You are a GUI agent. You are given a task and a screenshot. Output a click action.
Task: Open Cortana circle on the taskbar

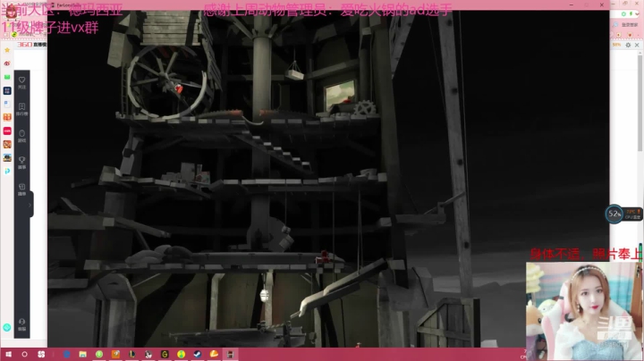25,354
